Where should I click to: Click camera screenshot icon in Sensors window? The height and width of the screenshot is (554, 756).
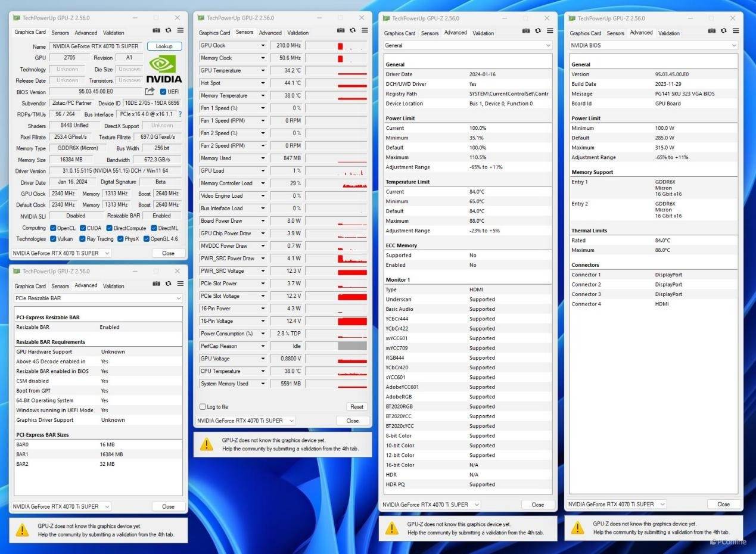pyautogui.click(x=341, y=30)
